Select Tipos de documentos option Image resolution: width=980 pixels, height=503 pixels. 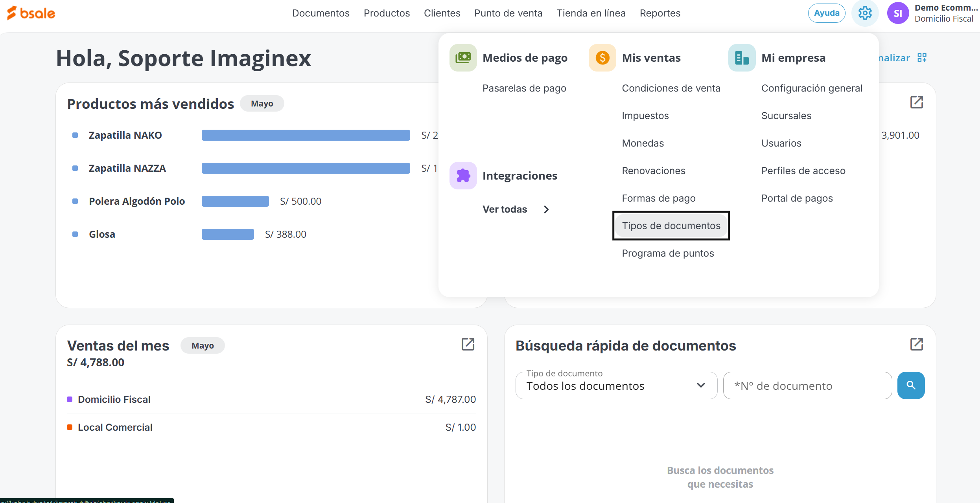671,226
